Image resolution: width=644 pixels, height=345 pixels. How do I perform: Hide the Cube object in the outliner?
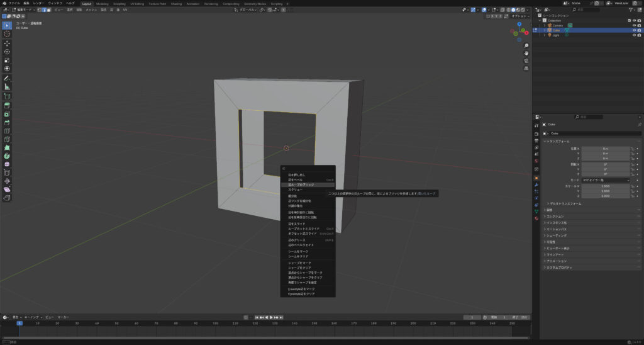(634, 30)
